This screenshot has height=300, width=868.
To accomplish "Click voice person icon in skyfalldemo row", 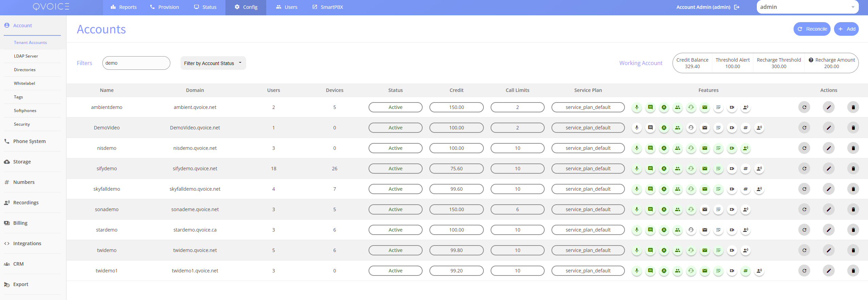I will pos(759,189).
